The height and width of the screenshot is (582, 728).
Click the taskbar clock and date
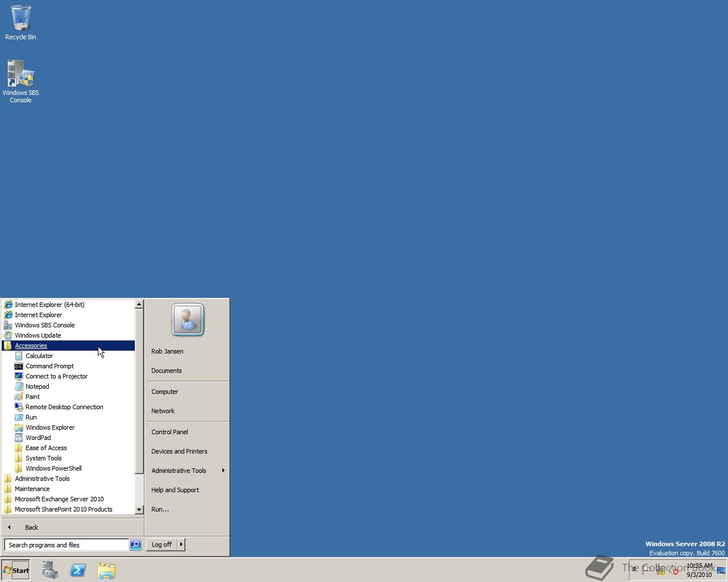699,570
